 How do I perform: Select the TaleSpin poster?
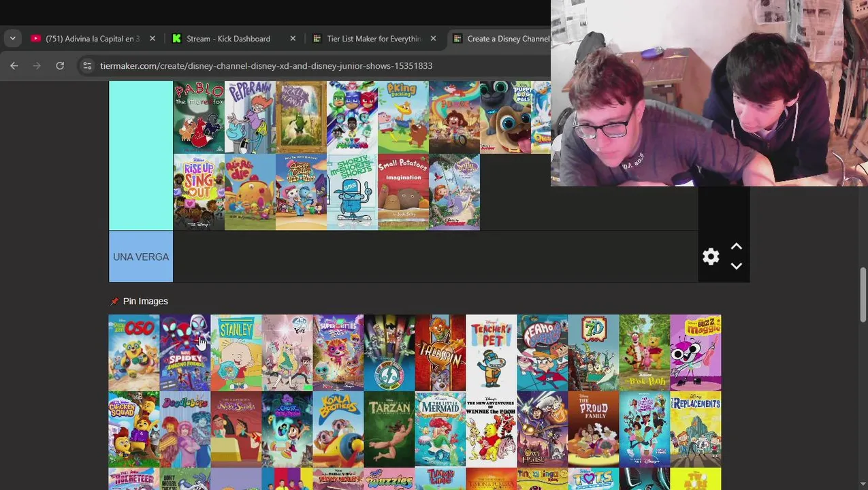[x=440, y=353]
